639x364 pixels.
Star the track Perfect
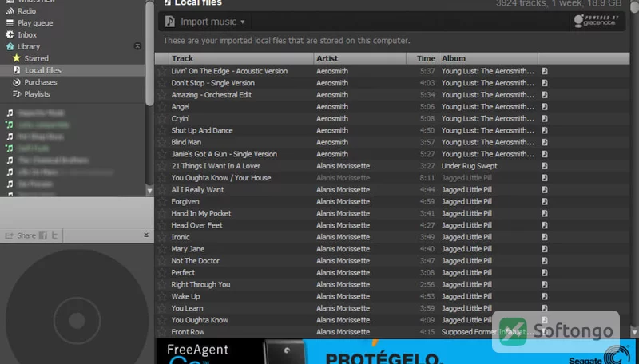click(x=162, y=272)
